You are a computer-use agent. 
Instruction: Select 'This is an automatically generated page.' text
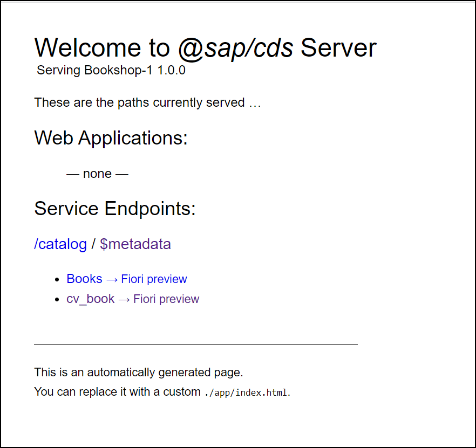(x=138, y=372)
